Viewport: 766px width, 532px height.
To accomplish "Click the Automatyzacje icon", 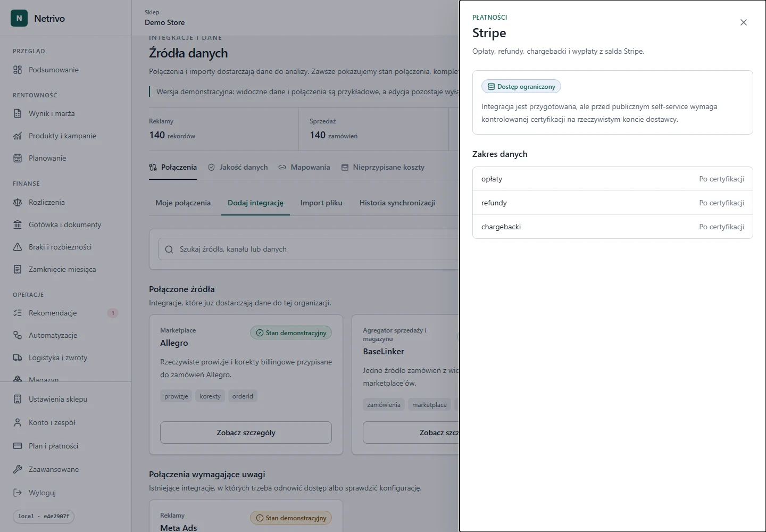I will coord(18,335).
